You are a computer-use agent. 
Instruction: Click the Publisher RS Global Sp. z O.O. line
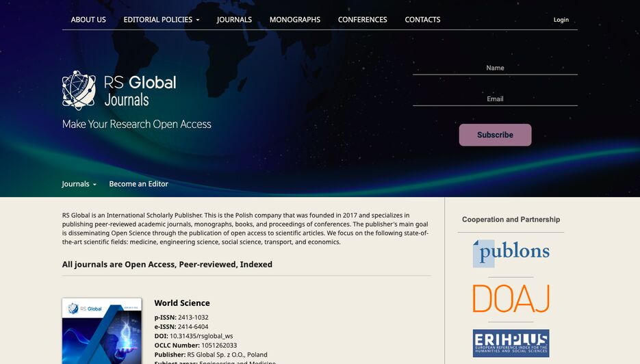[211, 354]
